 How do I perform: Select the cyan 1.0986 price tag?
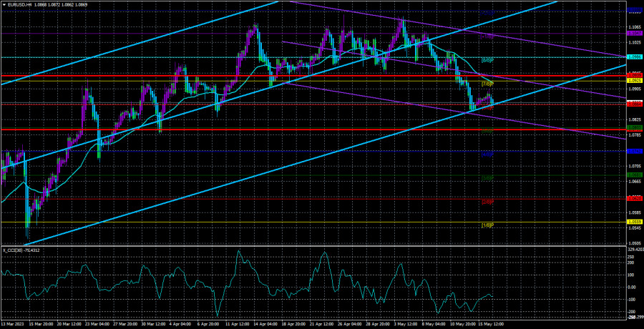point(634,57)
